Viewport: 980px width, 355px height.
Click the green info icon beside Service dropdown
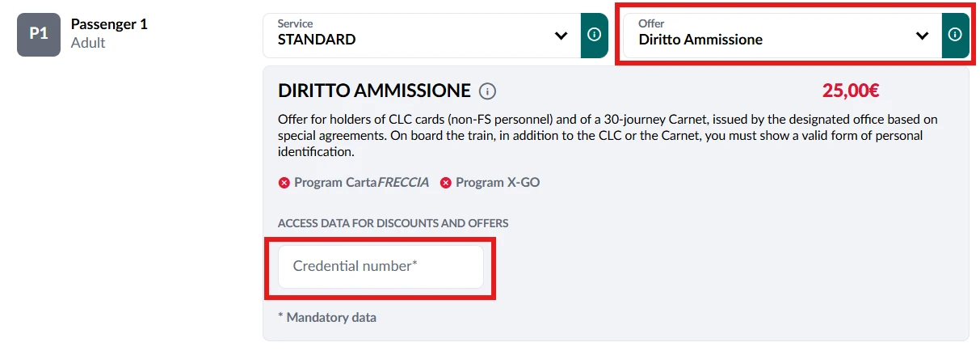click(x=594, y=36)
